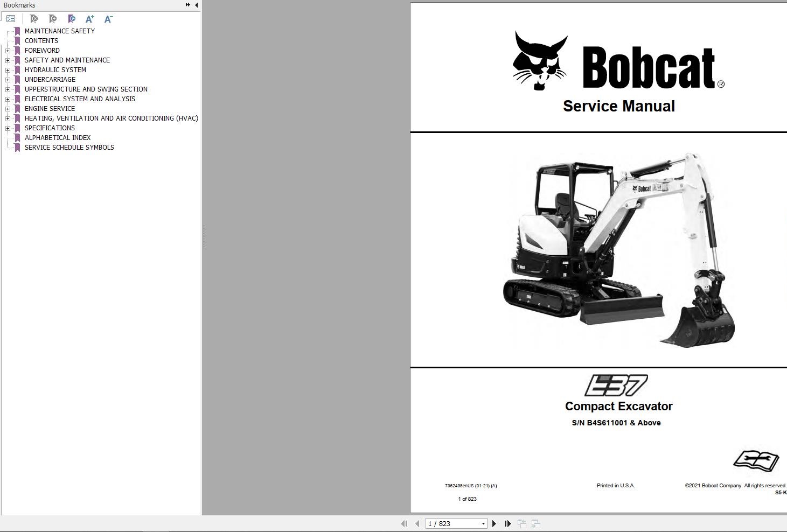Viewport: 787px width, 532px height.
Task: Select UPPERSTRUCTURE AND SWING SECTION label
Action: pos(86,89)
